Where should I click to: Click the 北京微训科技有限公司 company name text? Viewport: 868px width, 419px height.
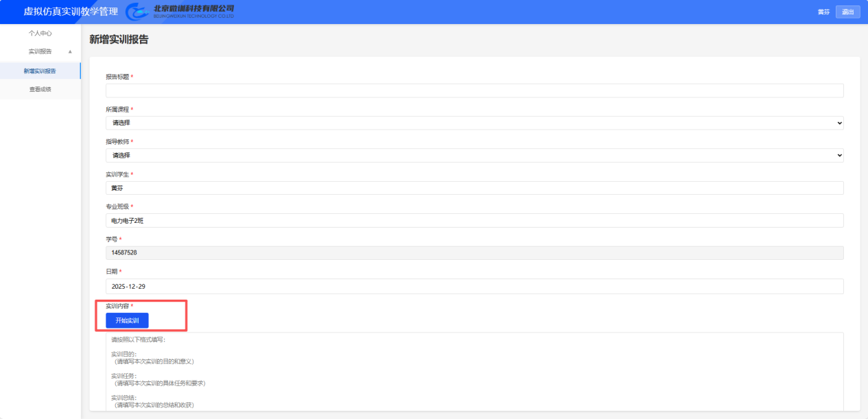[x=193, y=9]
